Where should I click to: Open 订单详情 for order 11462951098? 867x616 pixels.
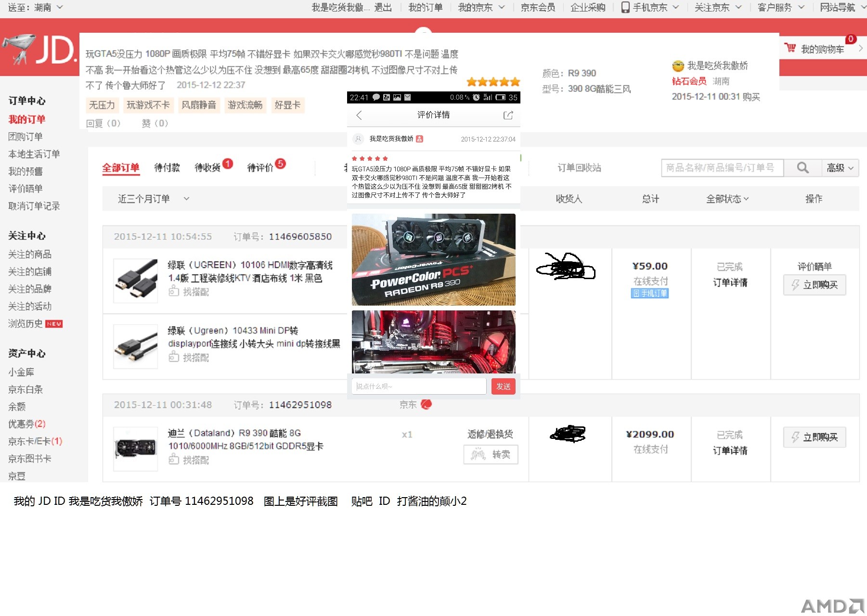[730, 450]
